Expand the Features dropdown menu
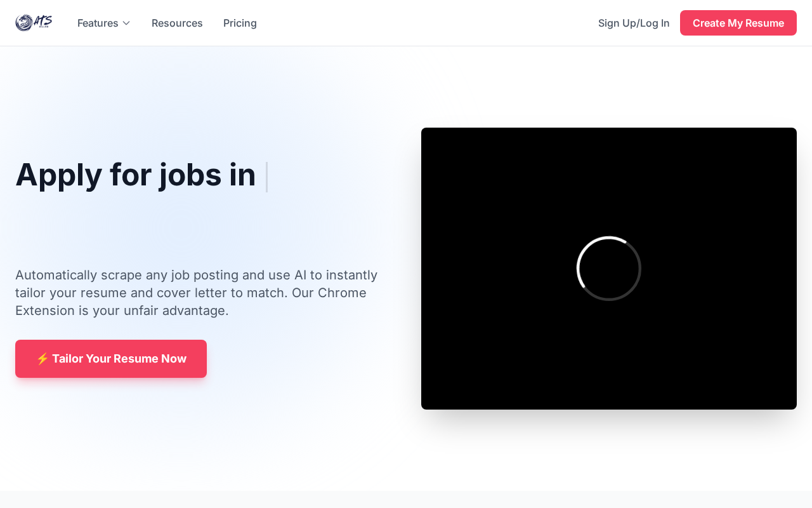The image size is (812, 508). click(104, 23)
